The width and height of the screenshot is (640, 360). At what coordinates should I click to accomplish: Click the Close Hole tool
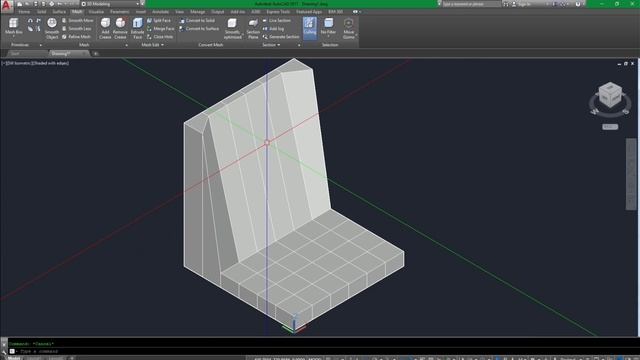click(160, 37)
